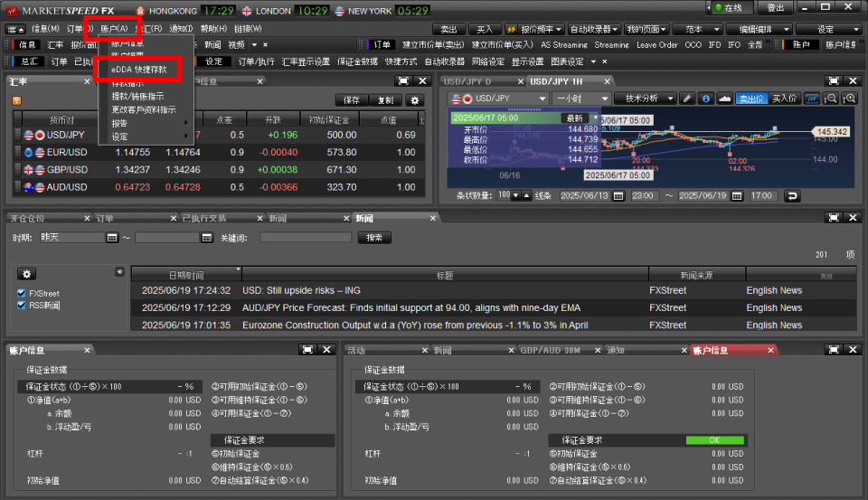
Task: Select the AUD/USD currency pair row
Action: tap(219, 187)
